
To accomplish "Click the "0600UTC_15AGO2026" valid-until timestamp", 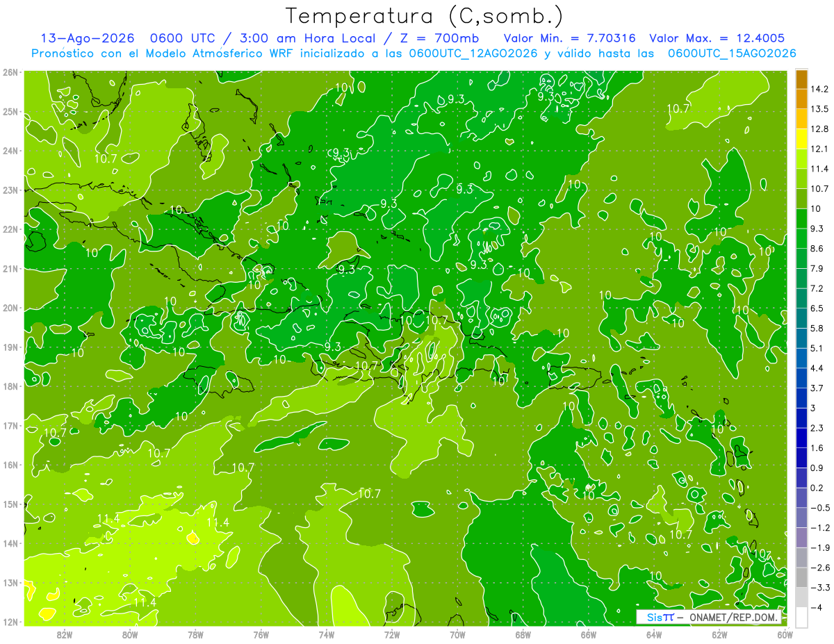I will [732, 53].
